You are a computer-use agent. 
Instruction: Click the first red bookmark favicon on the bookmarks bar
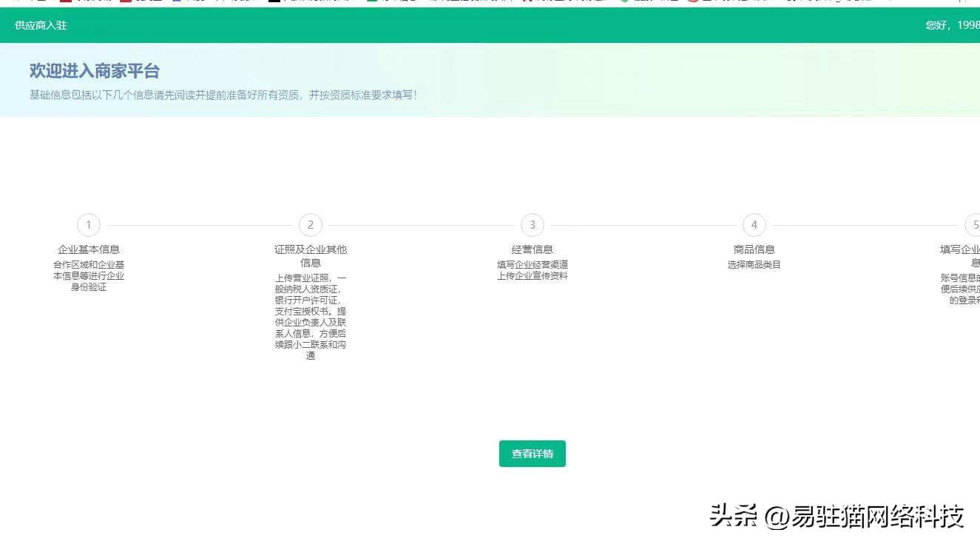pos(67,2)
